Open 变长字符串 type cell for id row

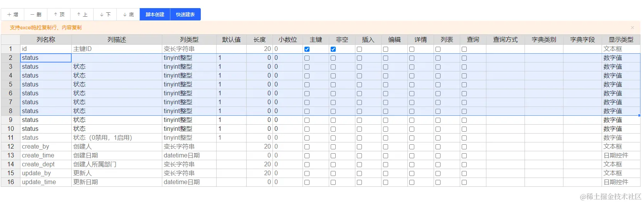click(189, 49)
